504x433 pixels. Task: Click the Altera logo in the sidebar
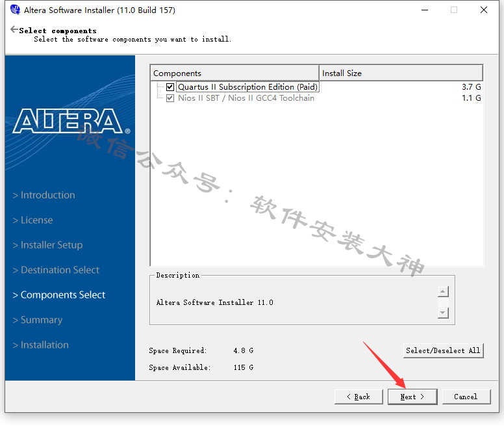(x=71, y=122)
